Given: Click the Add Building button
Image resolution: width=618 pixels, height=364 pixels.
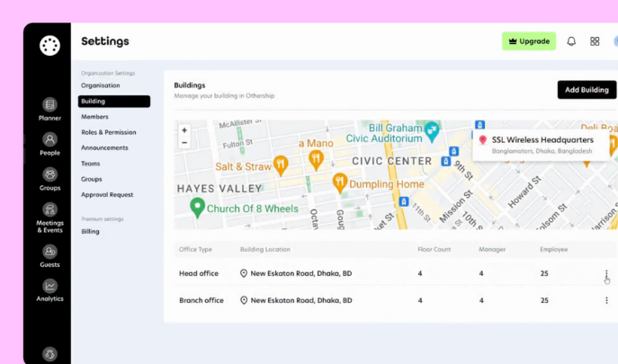Looking at the screenshot, I should point(587,90).
